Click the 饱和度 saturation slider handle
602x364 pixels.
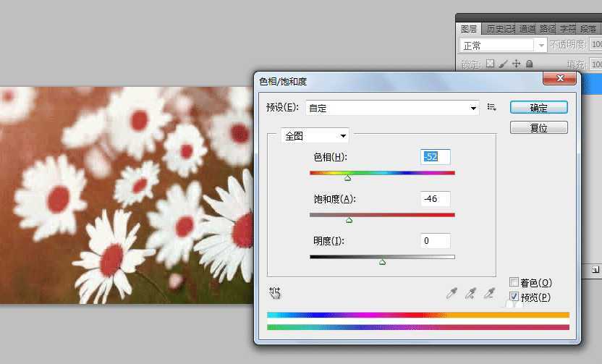point(349,220)
